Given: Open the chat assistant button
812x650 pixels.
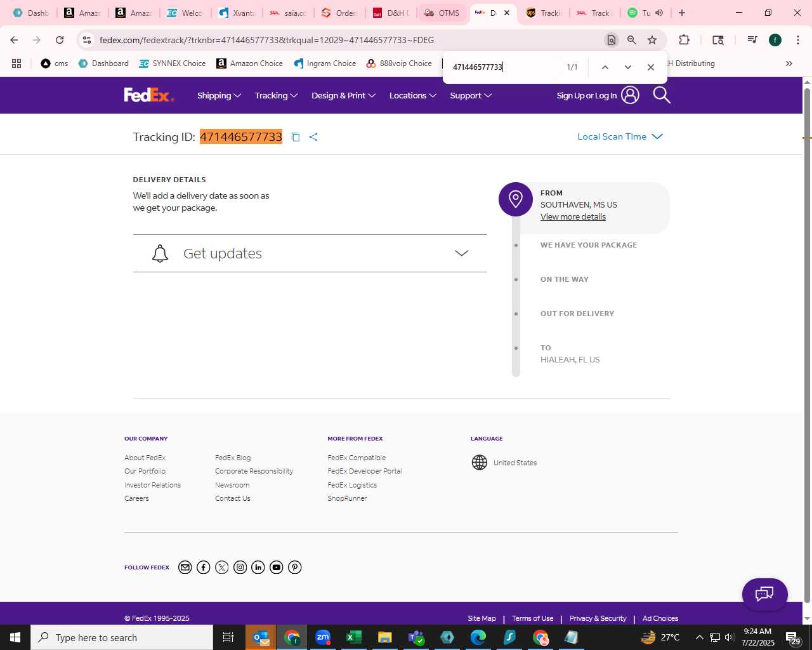Looking at the screenshot, I should click(x=765, y=594).
